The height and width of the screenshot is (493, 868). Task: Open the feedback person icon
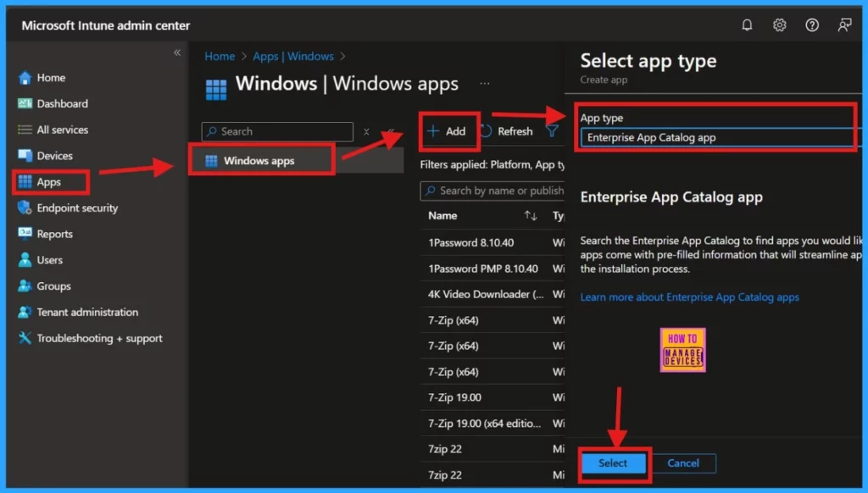pyautogui.click(x=844, y=25)
